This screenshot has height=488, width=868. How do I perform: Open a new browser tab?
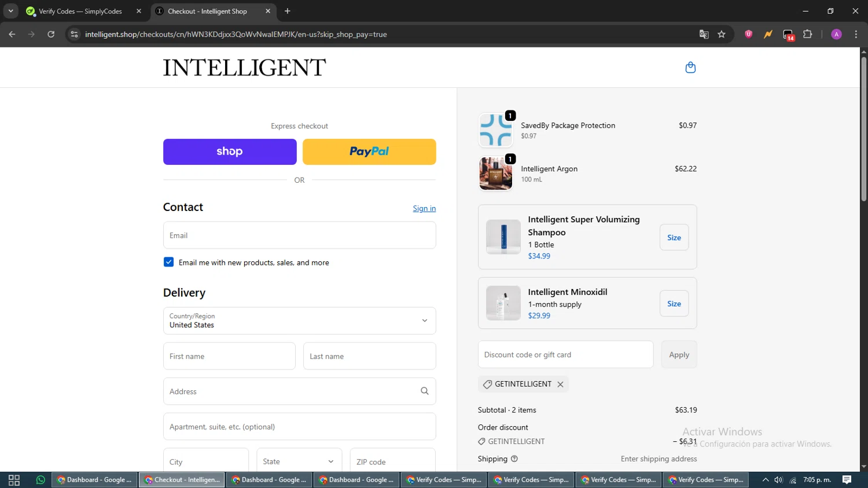288,11
